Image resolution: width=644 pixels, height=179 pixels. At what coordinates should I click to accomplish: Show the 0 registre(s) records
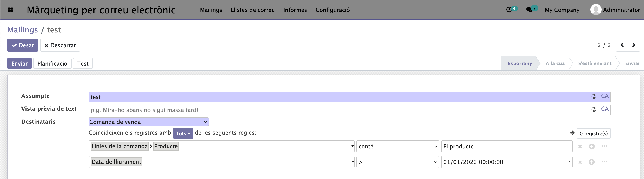[x=593, y=133]
